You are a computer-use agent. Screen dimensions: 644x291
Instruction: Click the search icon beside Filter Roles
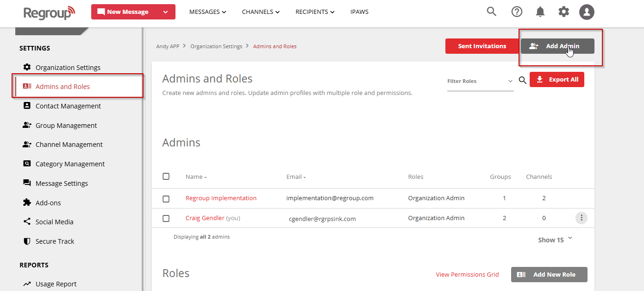523,81
